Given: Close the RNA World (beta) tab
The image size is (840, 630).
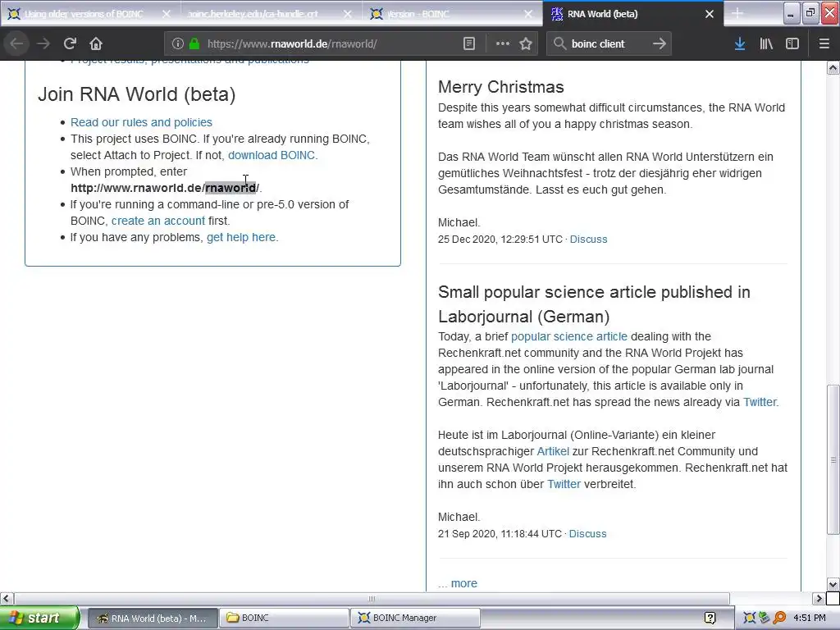Looking at the screenshot, I should click(710, 14).
